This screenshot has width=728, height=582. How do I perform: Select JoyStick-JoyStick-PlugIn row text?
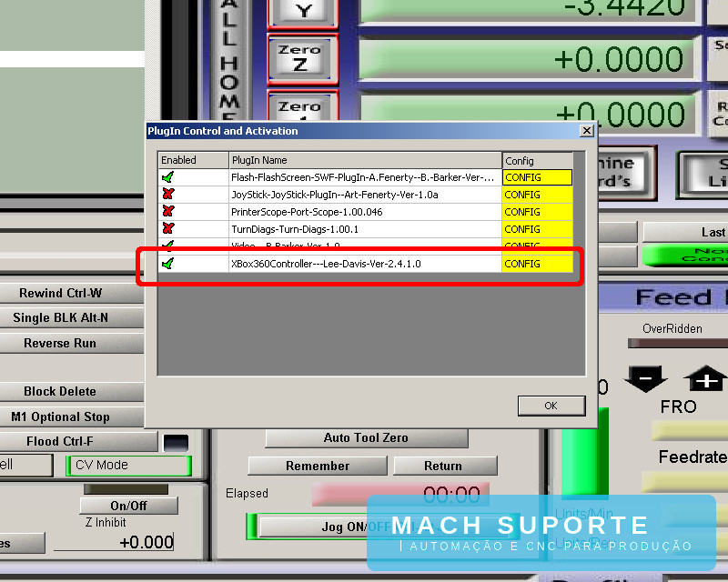pyautogui.click(x=334, y=195)
